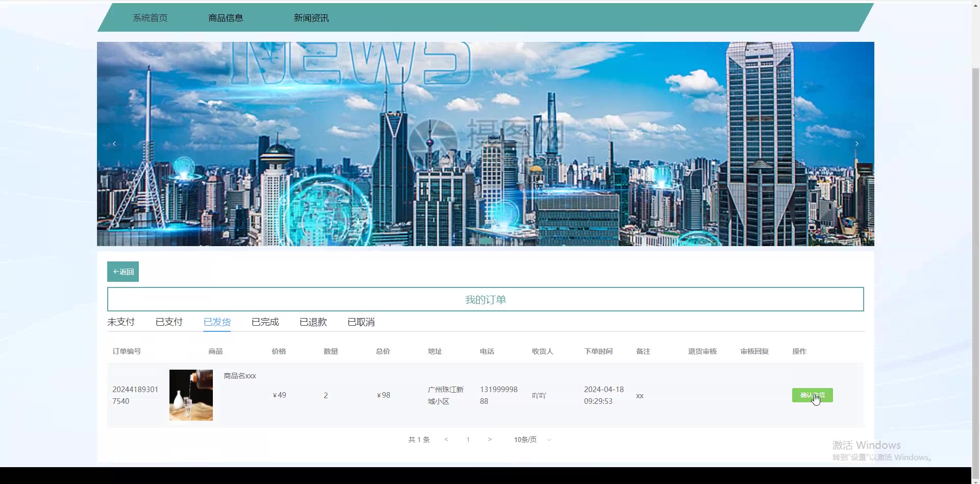Click the recipient name 吖吖

pyautogui.click(x=539, y=396)
